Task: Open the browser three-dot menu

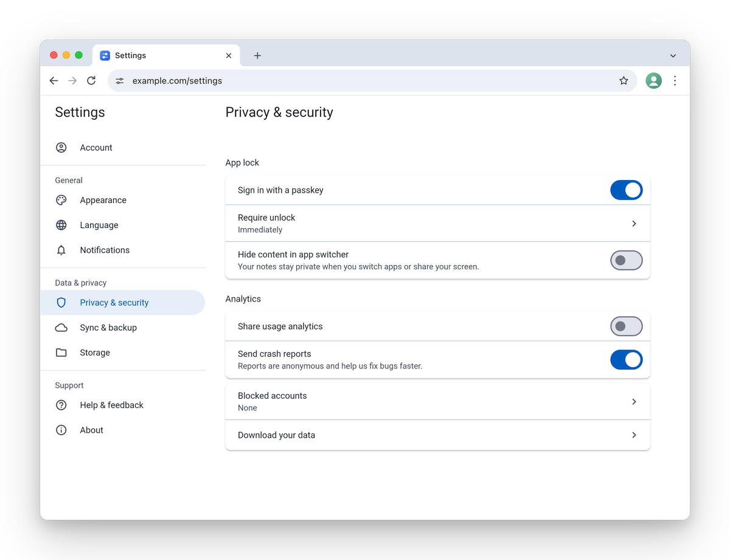Action: (675, 81)
